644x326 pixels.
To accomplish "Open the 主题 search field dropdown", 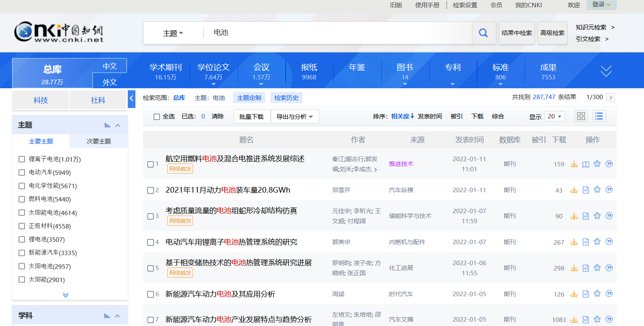I will tap(173, 33).
